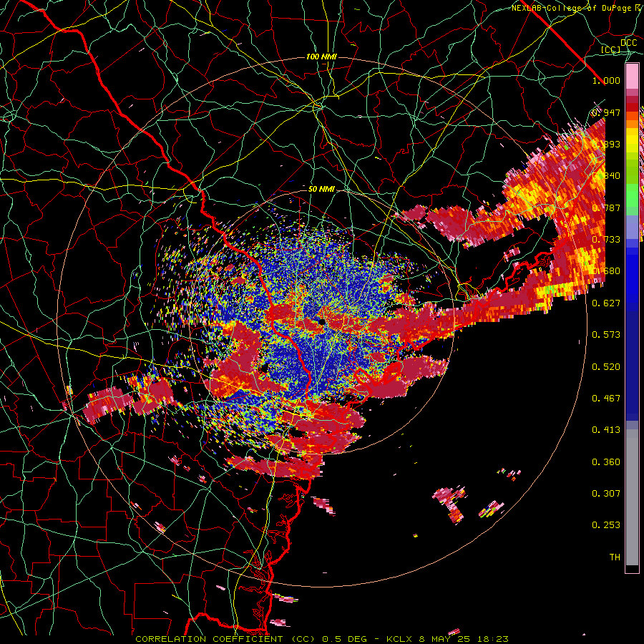
Task: Click the gray lower segment of the color bar
Action: tap(632, 497)
